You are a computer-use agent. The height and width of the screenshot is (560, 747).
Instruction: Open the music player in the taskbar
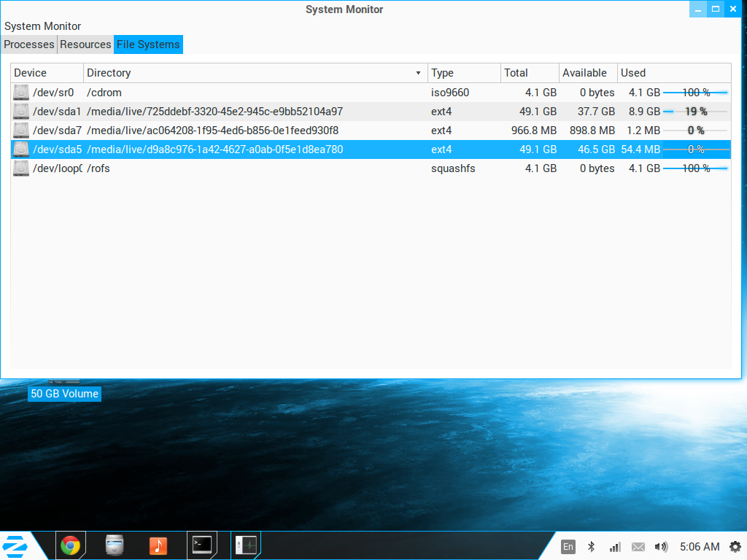(158, 545)
